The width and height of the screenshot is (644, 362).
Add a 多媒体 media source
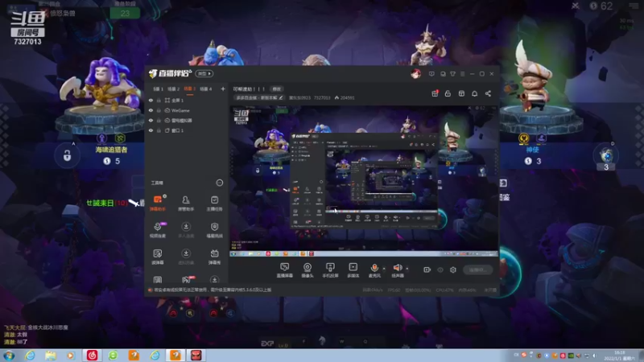click(353, 270)
